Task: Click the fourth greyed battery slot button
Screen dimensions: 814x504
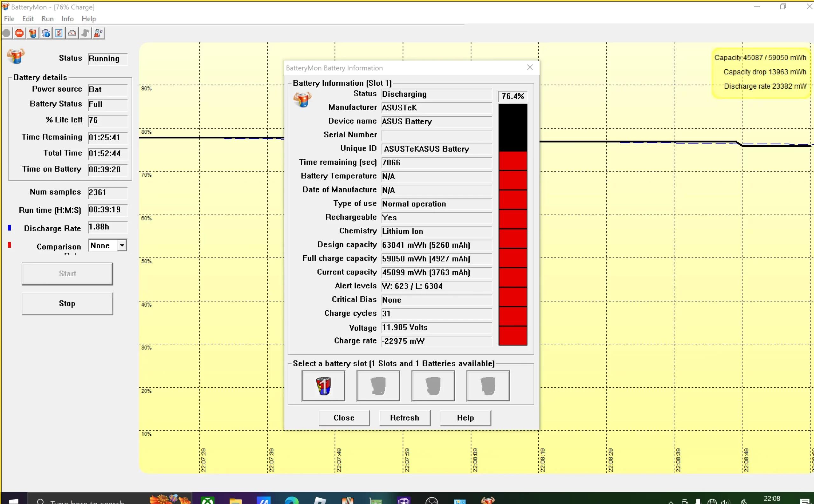Action: click(x=488, y=386)
